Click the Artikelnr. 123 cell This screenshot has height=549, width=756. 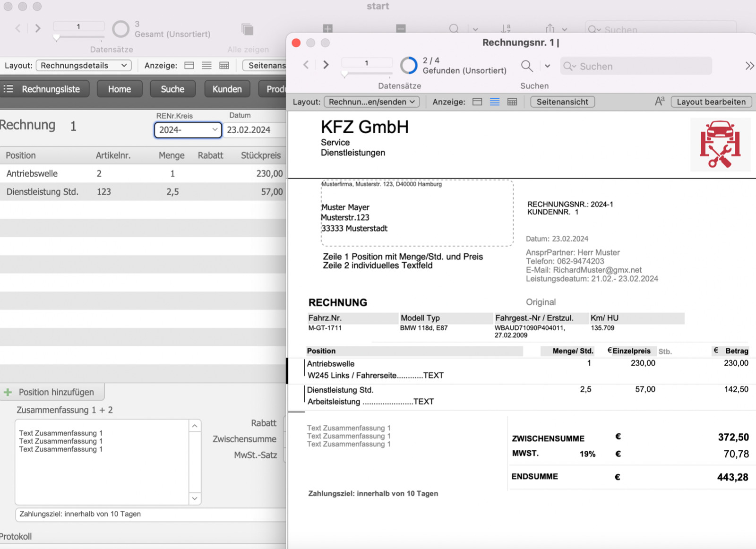pos(104,192)
